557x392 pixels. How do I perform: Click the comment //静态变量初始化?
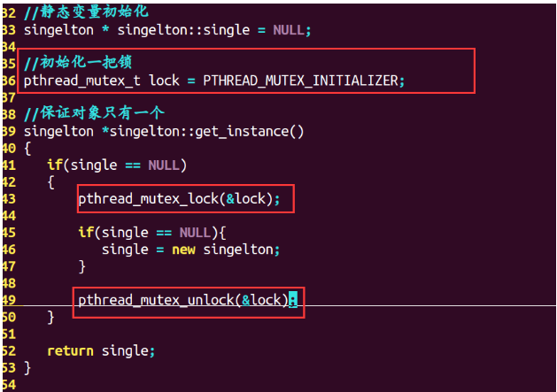86,12
